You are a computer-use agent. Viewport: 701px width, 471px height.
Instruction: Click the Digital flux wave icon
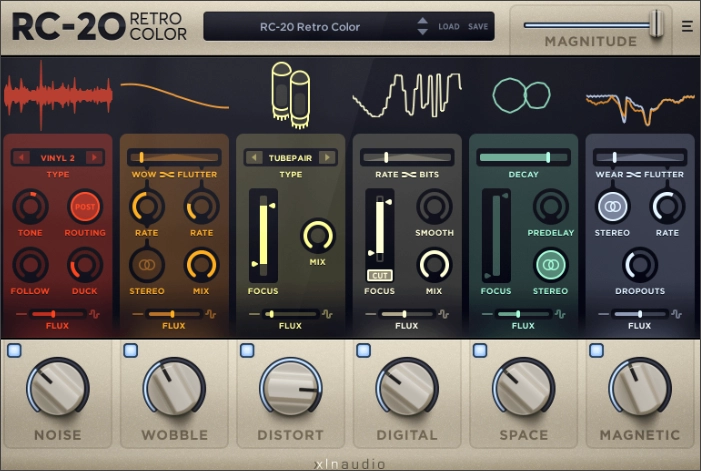(x=443, y=314)
